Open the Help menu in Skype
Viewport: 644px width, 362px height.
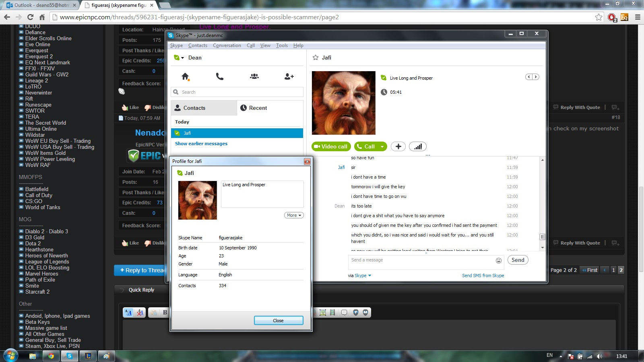(298, 45)
